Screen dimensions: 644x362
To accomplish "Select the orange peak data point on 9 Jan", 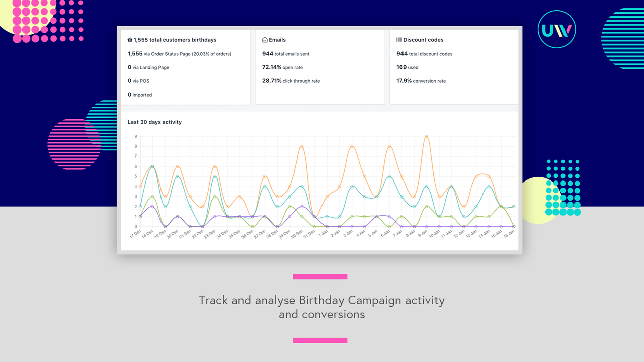I will pos(426,136).
